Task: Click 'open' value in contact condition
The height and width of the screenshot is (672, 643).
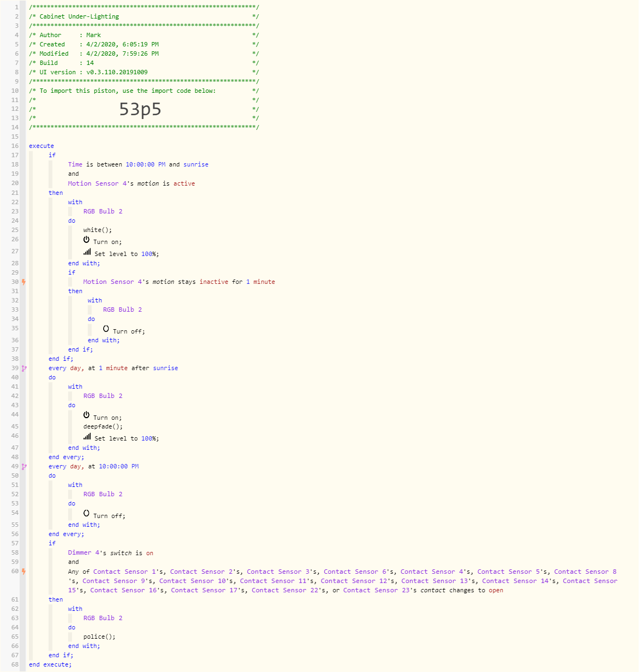Action: click(x=496, y=590)
